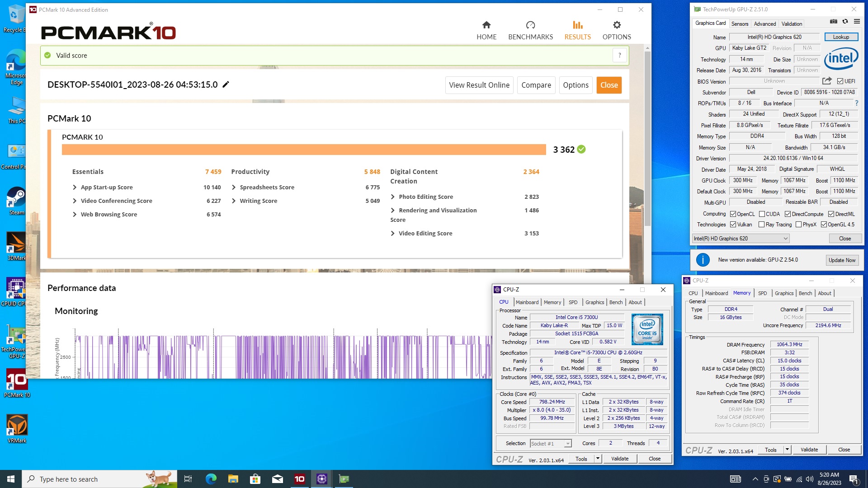This screenshot has height=488, width=868.
Task: Open Microsoft Store from the taskbar
Action: point(255,479)
